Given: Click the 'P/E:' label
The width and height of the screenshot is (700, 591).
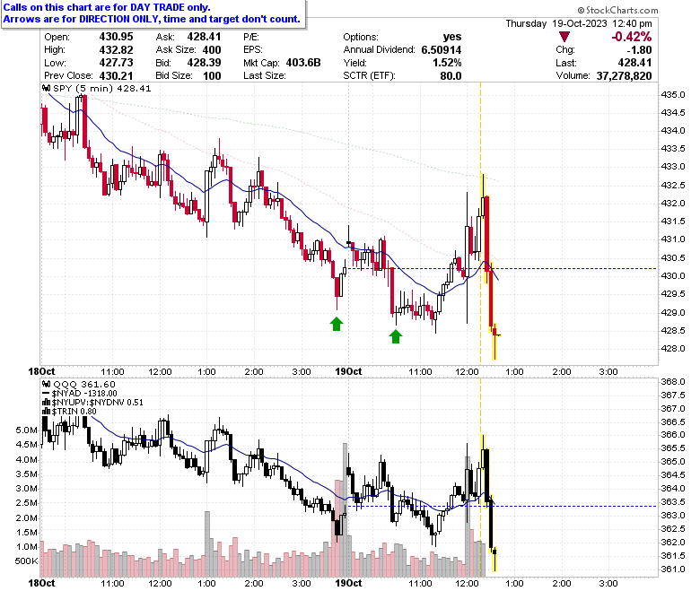Looking at the screenshot, I should point(251,37).
